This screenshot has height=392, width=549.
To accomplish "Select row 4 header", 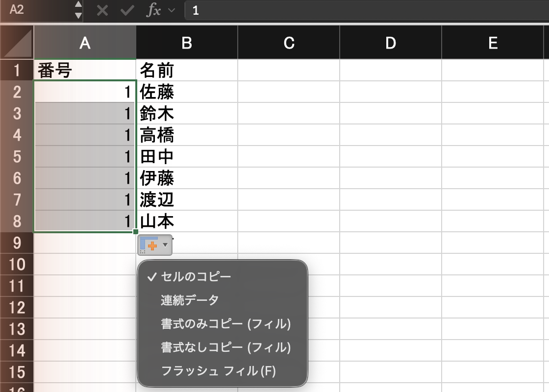I will click(x=17, y=135).
